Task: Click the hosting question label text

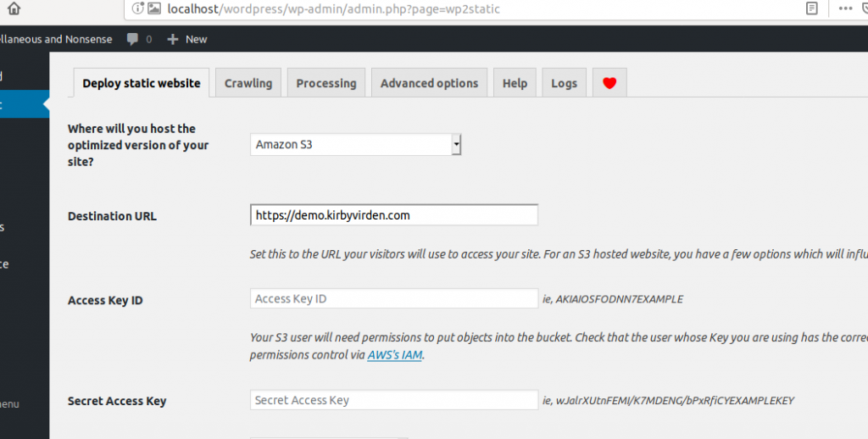Action: [138, 145]
